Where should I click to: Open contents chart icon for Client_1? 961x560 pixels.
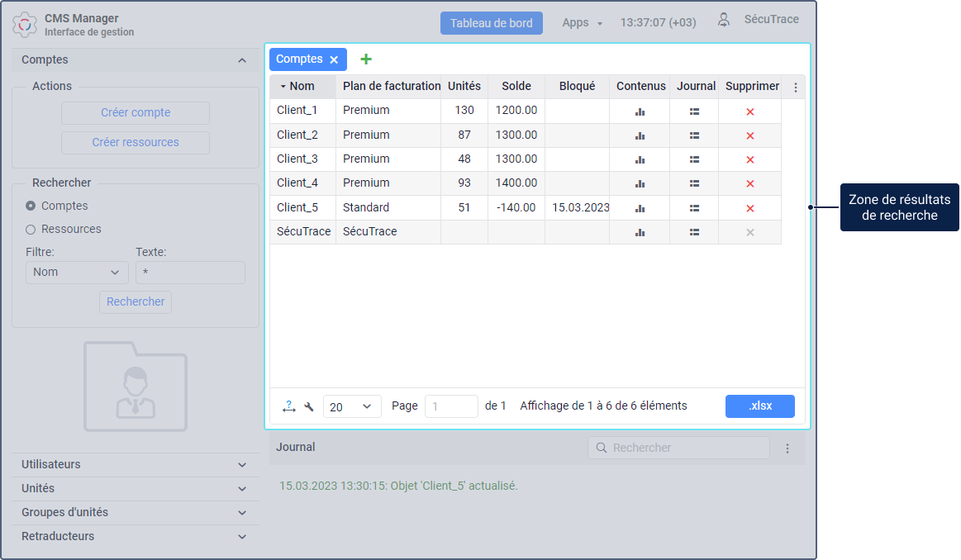tap(640, 112)
